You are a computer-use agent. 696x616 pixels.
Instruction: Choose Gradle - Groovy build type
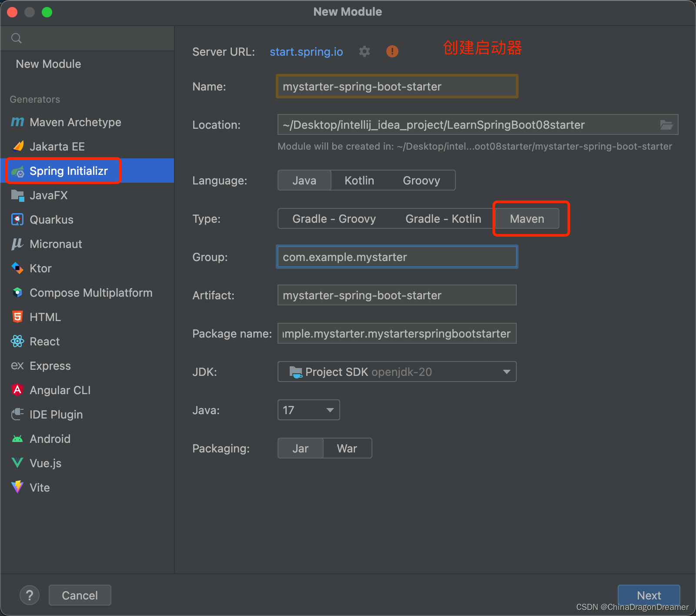[334, 218]
